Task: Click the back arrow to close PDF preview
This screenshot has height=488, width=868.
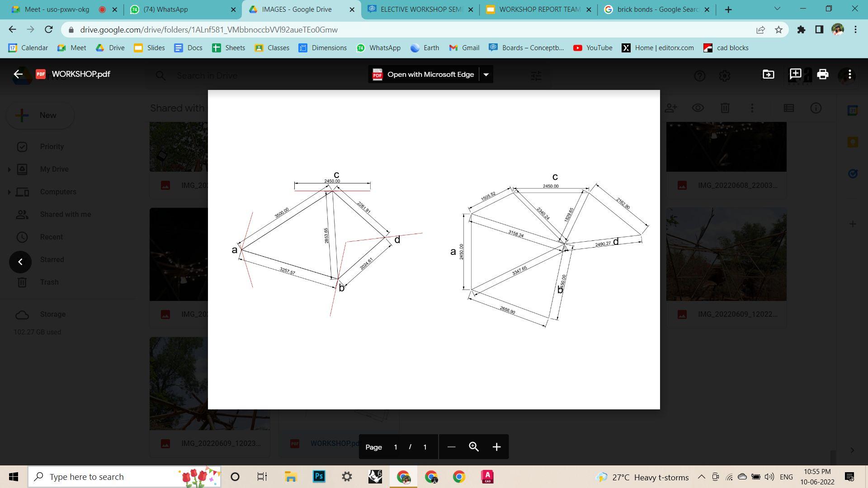Action: click(18, 75)
